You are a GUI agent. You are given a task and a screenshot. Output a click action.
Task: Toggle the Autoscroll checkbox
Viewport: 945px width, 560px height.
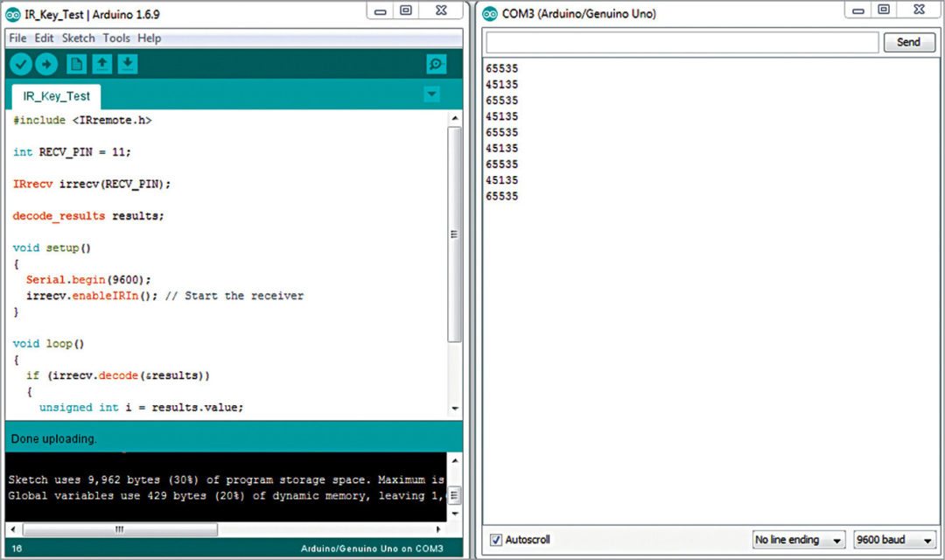[x=495, y=540]
